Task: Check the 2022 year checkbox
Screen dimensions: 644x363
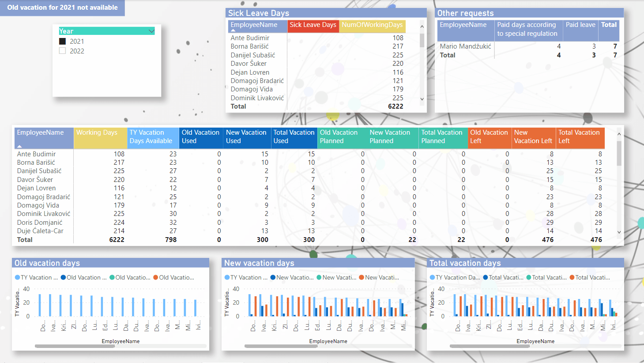Action: click(x=62, y=51)
